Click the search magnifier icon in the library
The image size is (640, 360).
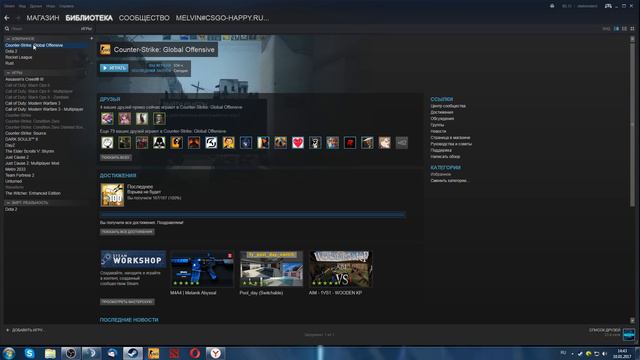click(7, 29)
